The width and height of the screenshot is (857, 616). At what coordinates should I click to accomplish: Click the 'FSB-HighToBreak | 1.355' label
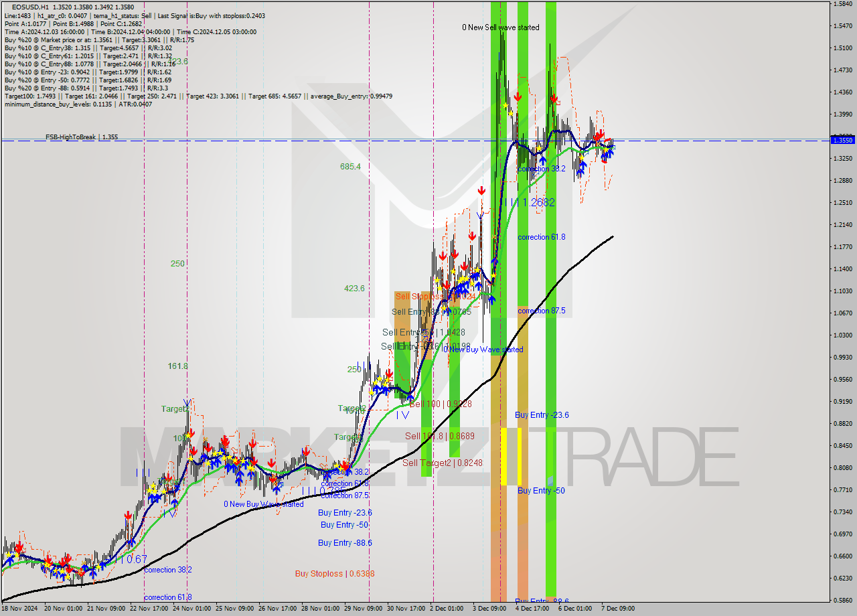point(82,137)
